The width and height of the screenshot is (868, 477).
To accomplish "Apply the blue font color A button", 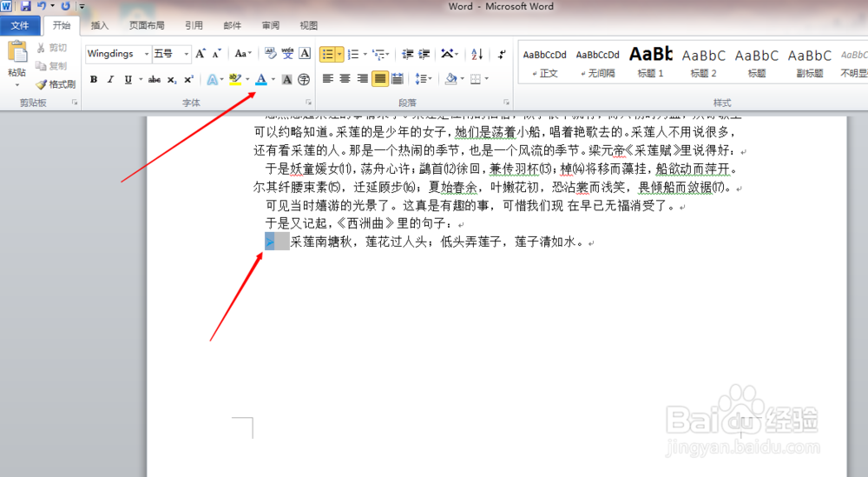I will (261, 79).
